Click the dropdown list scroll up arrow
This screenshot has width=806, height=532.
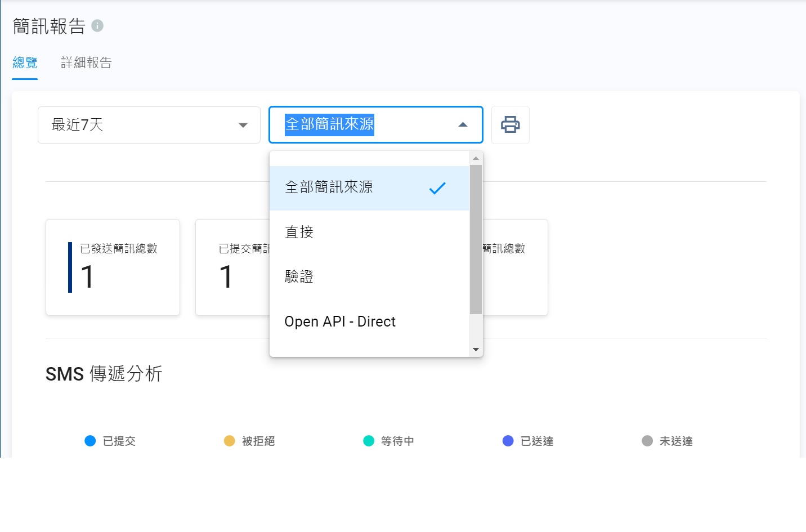click(476, 158)
